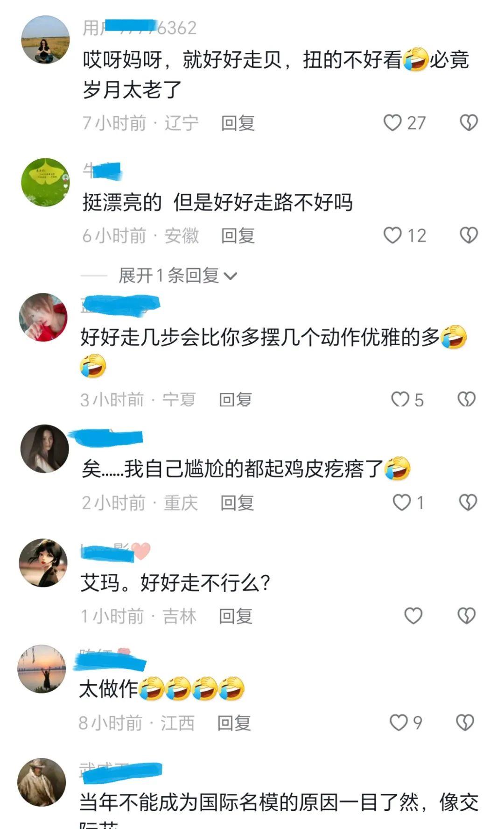Image resolution: width=504 pixels, height=829 pixels.
Task: Dislike the Ningxia comment
Action: [466, 399]
